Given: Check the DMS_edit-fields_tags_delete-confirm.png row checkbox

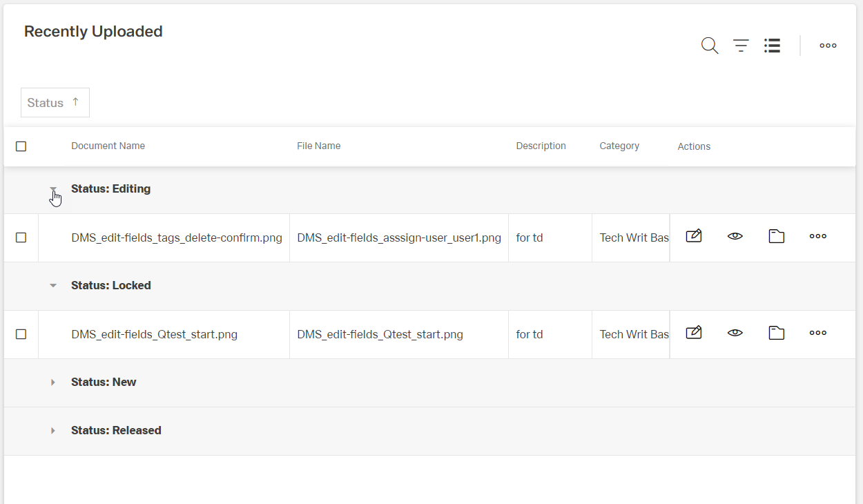Looking at the screenshot, I should click(x=21, y=238).
